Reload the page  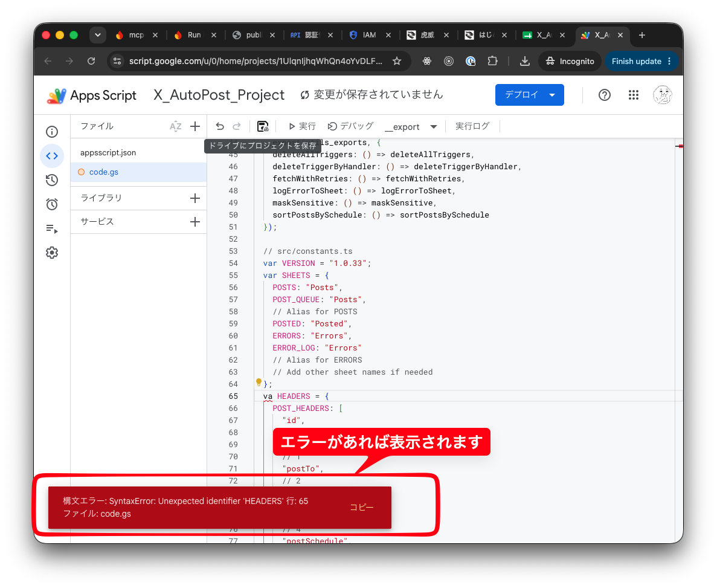click(91, 61)
